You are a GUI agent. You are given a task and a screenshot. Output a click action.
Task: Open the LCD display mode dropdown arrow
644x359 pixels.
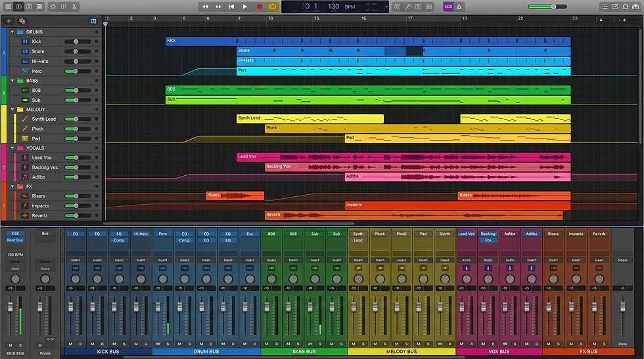tap(386, 7)
